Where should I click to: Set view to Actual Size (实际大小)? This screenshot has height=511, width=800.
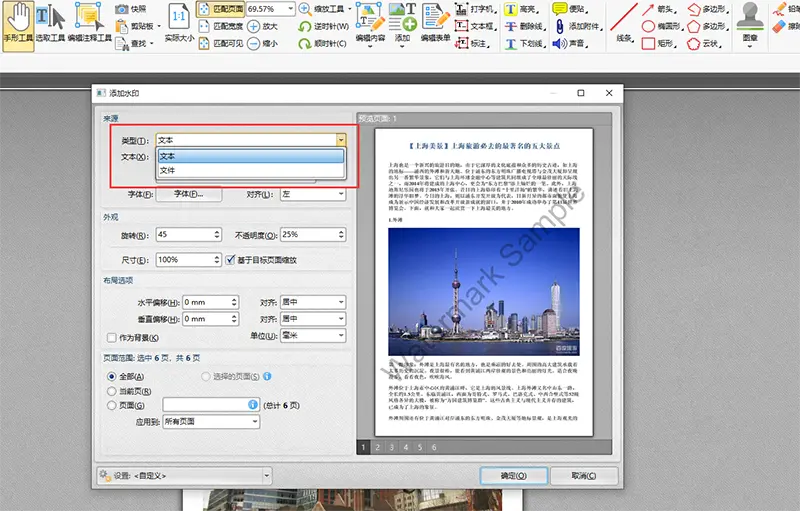pyautogui.click(x=179, y=23)
